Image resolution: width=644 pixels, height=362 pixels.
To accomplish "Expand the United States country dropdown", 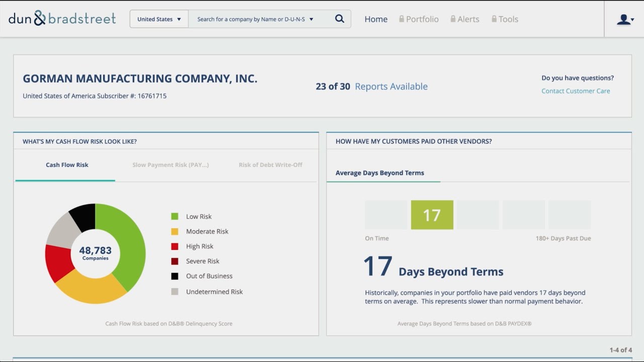I will [159, 19].
